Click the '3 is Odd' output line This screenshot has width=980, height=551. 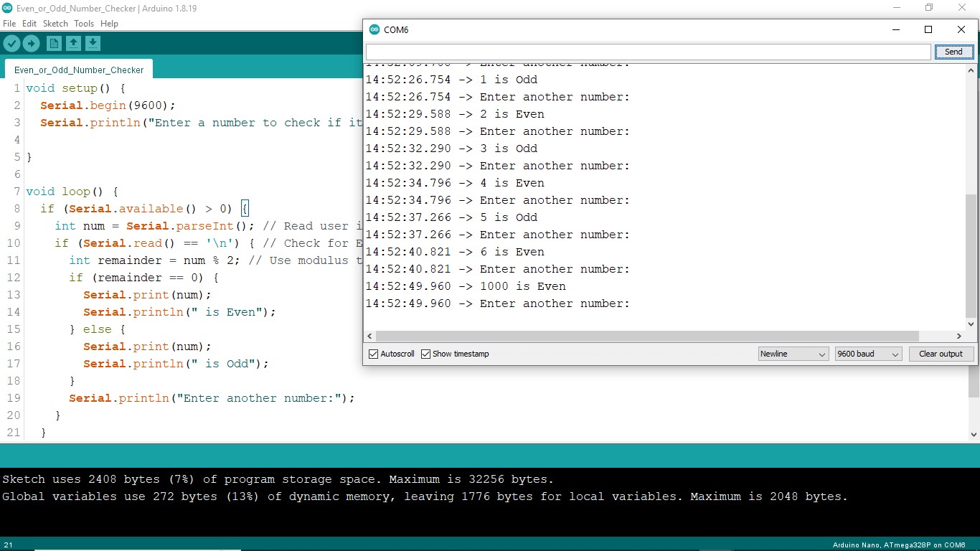451,149
